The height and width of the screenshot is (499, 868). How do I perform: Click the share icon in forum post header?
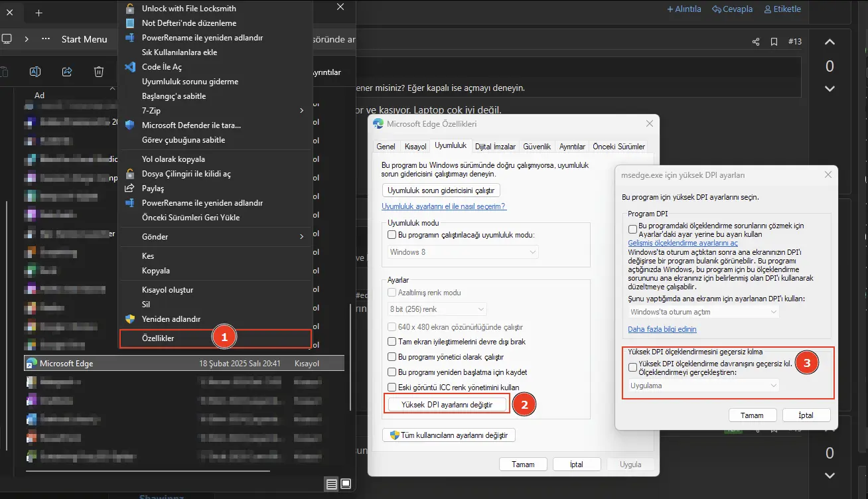pos(755,42)
